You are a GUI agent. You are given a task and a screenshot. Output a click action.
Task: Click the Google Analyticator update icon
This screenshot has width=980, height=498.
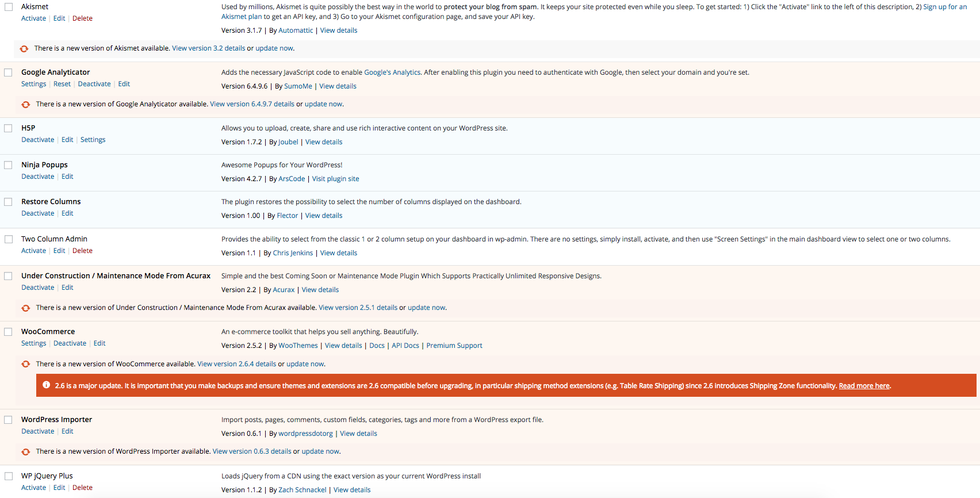tap(26, 105)
